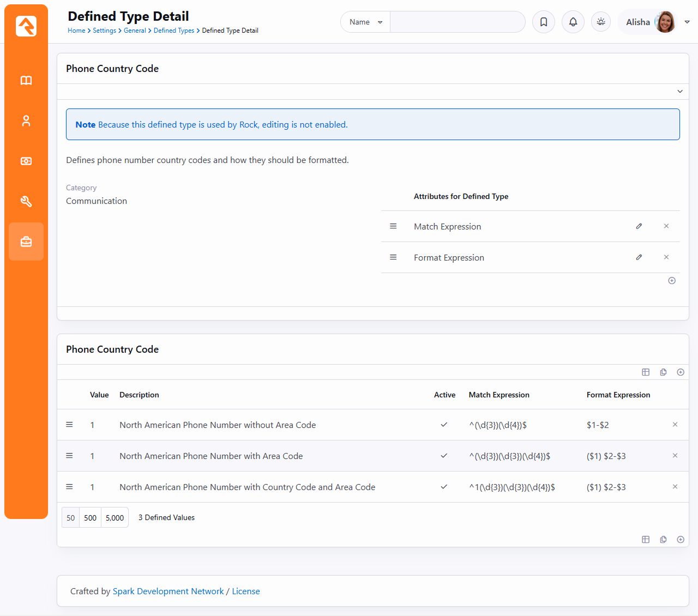This screenshot has width=698, height=616.
Task: Open the briefcase Admin sidebar icon
Action: [x=26, y=241]
